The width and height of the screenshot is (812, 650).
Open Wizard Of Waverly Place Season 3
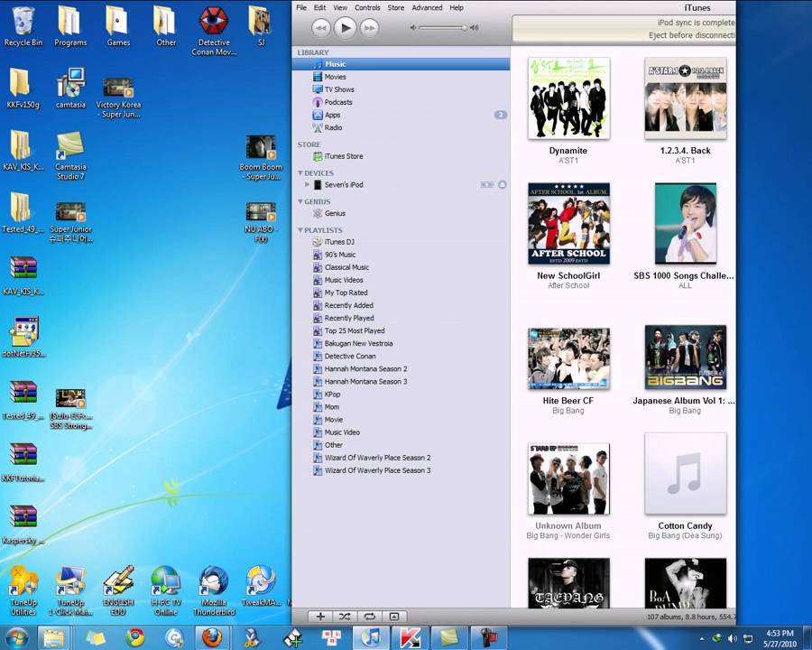401,470
